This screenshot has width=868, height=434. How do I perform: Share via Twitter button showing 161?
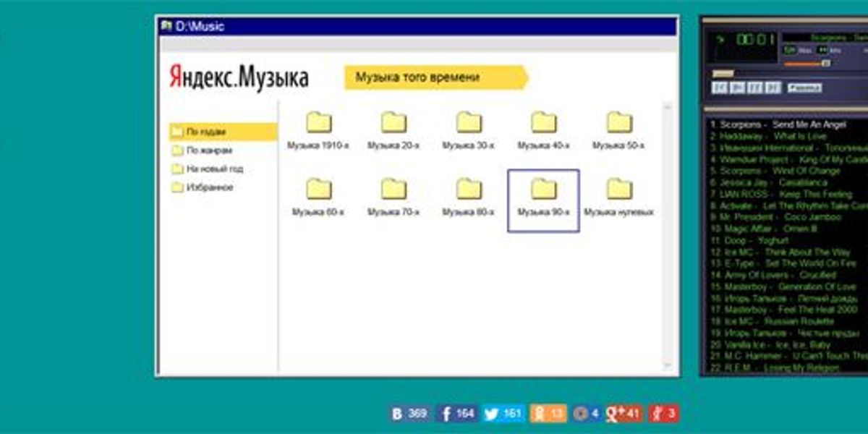tap(504, 414)
